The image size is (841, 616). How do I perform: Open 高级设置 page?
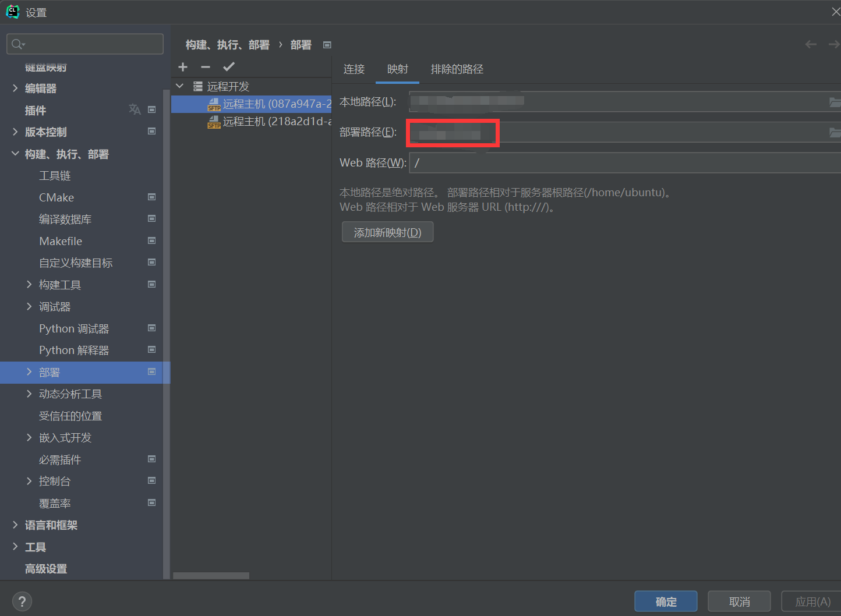(46, 568)
